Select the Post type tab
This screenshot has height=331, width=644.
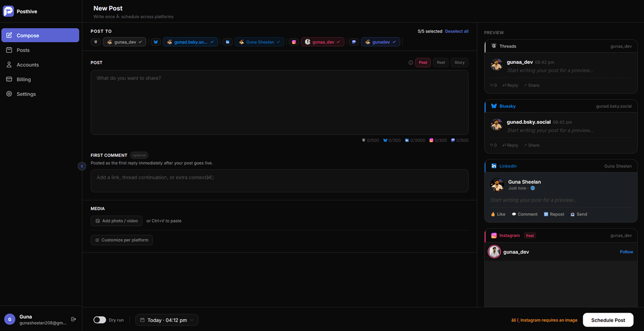pos(423,62)
